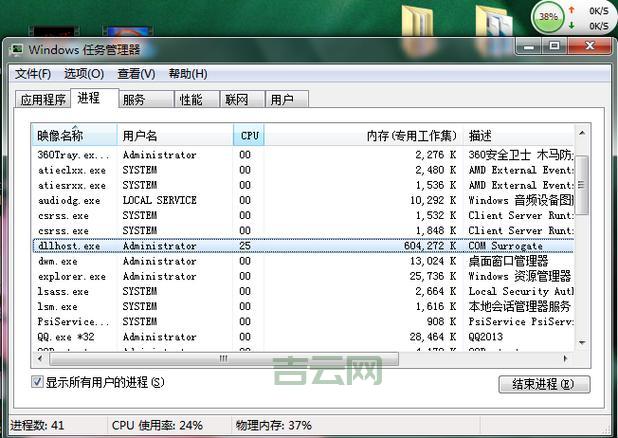Switch to the 应用程序 tab
This screenshot has height=438, width=618.
point(43,99)
